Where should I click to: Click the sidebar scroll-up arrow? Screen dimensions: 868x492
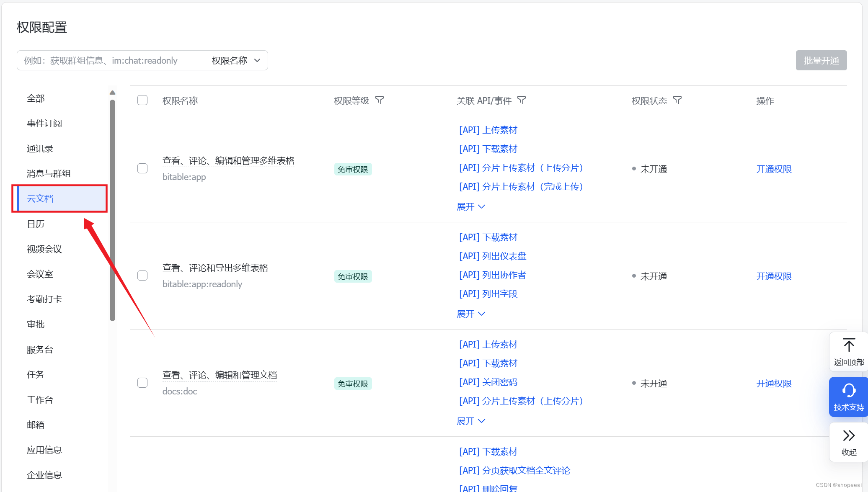[112, 93]
